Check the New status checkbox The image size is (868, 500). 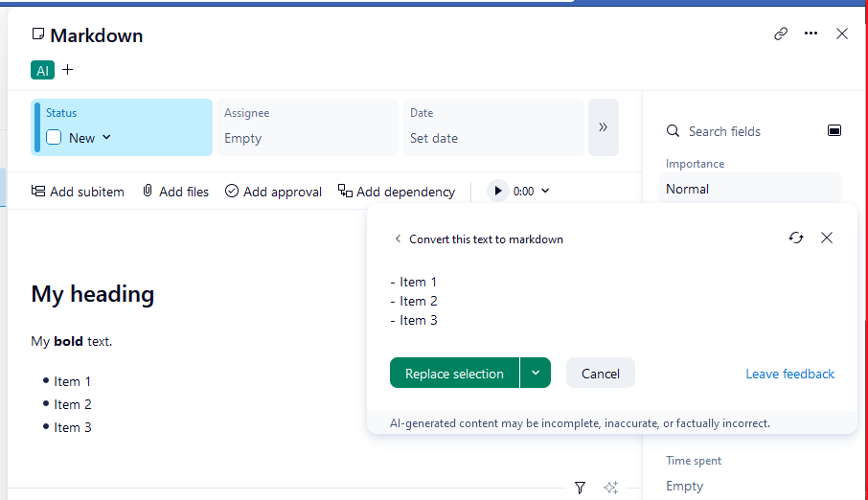pos(55,137)
